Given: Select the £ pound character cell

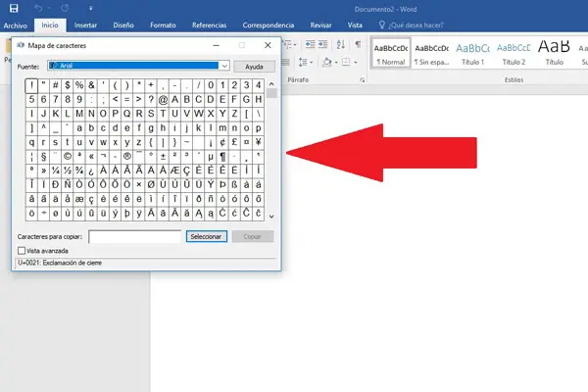Looking at the screenshot, I should click(x=234, y=142).
